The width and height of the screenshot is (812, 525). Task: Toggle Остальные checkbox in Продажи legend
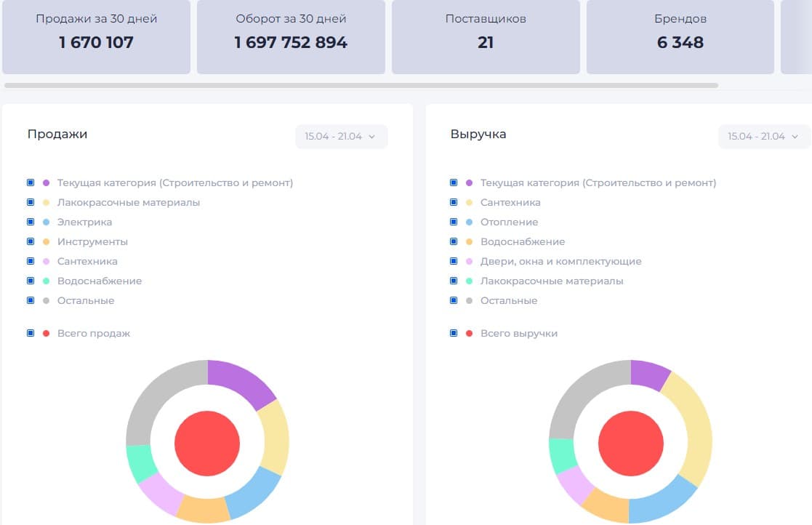31,301
